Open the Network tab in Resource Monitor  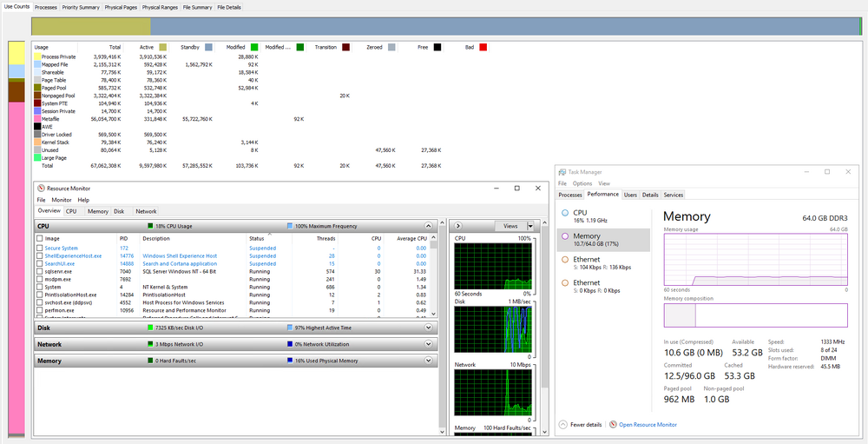(x=146, y=211)
